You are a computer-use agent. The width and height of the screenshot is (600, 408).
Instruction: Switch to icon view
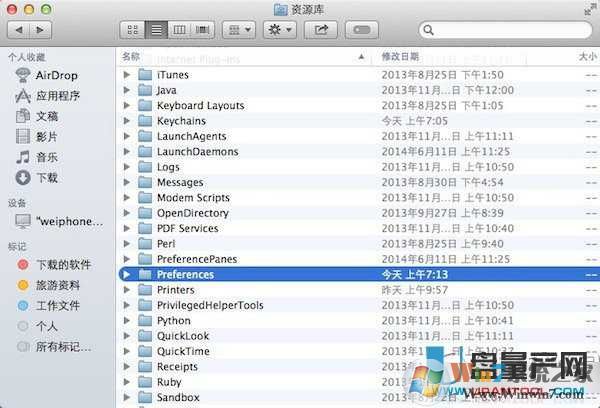[x=132, y=30]
